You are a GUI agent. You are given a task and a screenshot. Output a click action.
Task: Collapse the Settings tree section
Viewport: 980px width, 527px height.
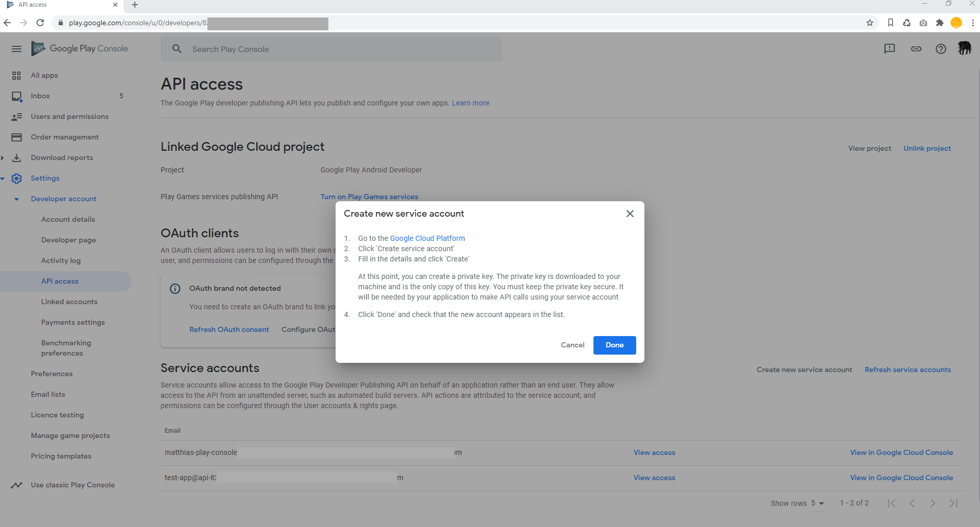click(3, 179)
